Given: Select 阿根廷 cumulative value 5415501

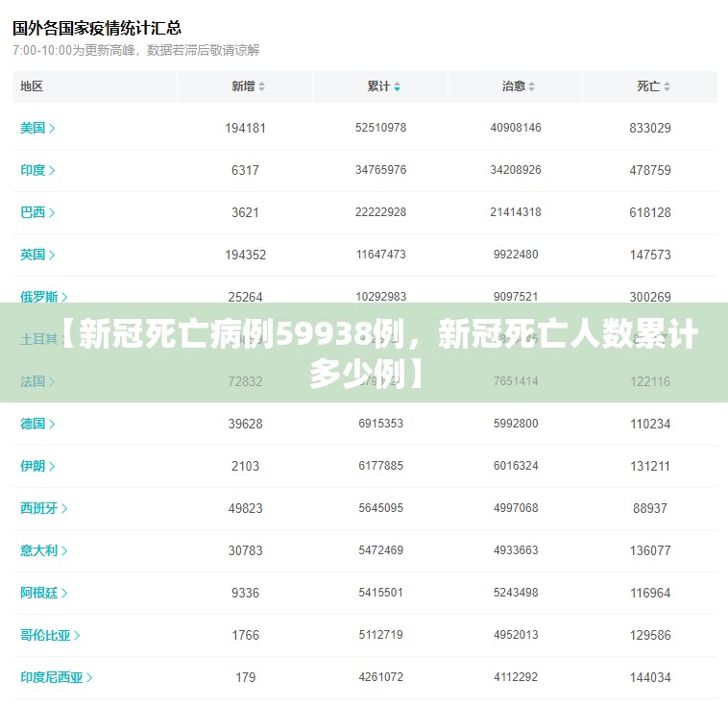Looking at the screenshot, I should 380,593.
